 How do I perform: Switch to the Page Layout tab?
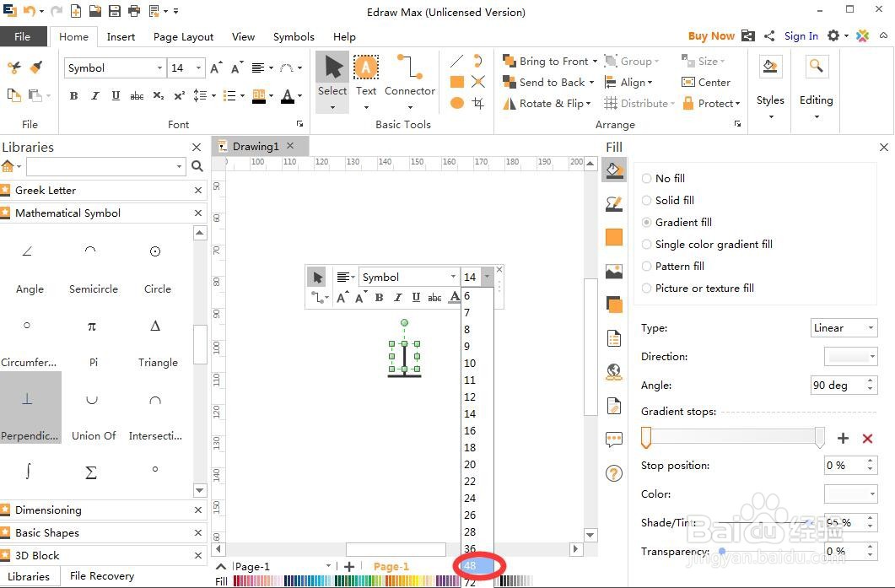tap(183, 36)
